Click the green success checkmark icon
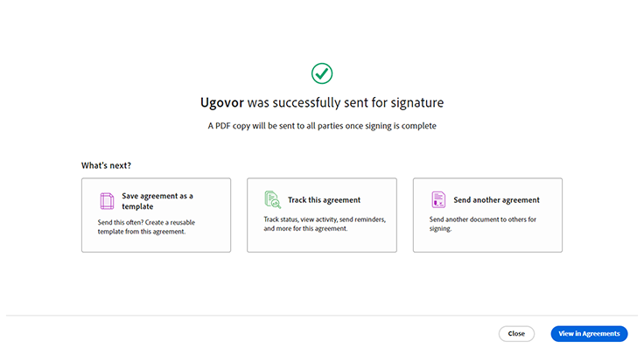 pos(321,73)
